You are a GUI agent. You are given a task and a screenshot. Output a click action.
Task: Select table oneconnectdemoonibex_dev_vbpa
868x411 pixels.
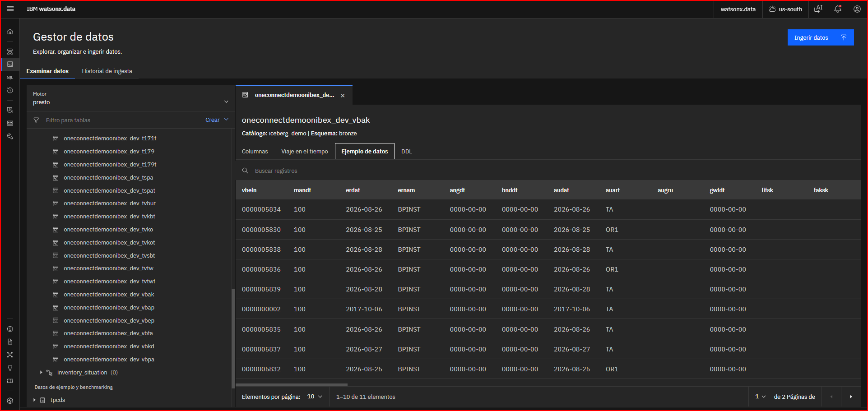tap(109, 360)
